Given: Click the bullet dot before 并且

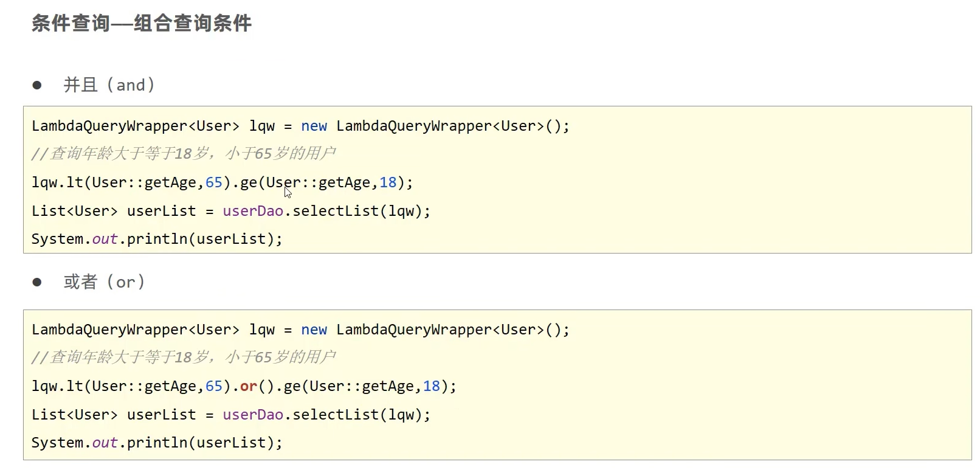Looking at the screenshot, I should [37, 85].
